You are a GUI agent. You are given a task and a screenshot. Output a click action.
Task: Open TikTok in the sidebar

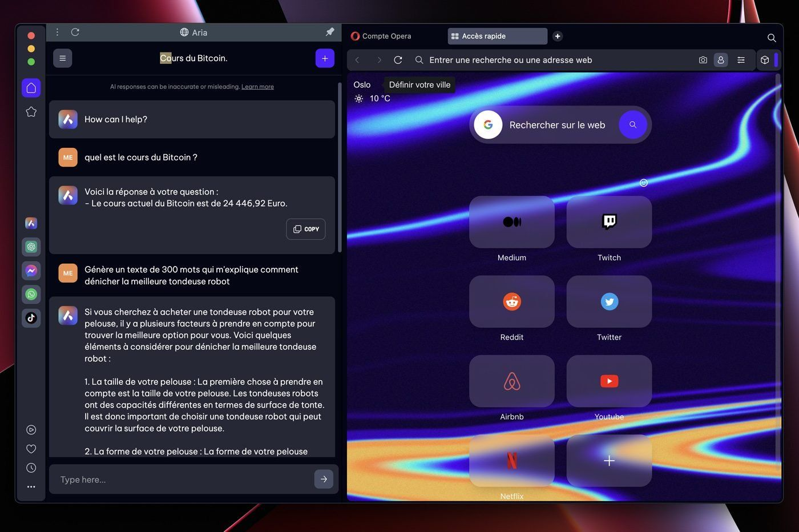[31, 318]
